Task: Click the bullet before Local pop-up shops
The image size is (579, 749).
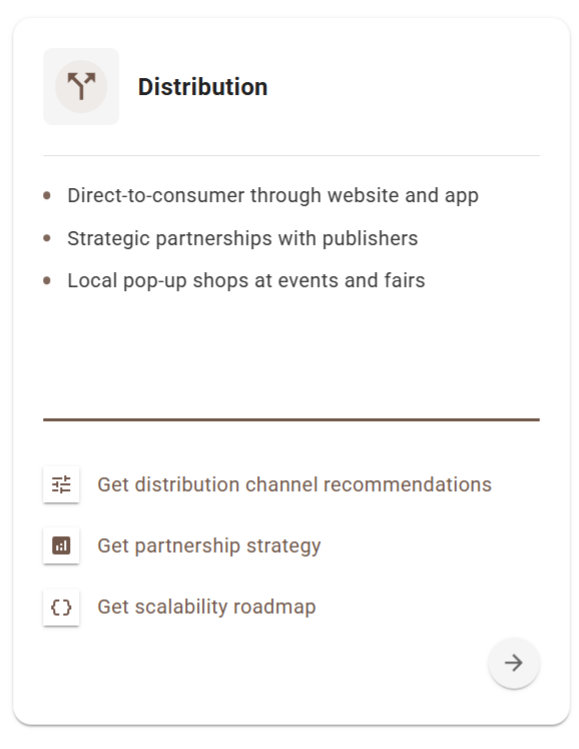Action: pos(47,280)
